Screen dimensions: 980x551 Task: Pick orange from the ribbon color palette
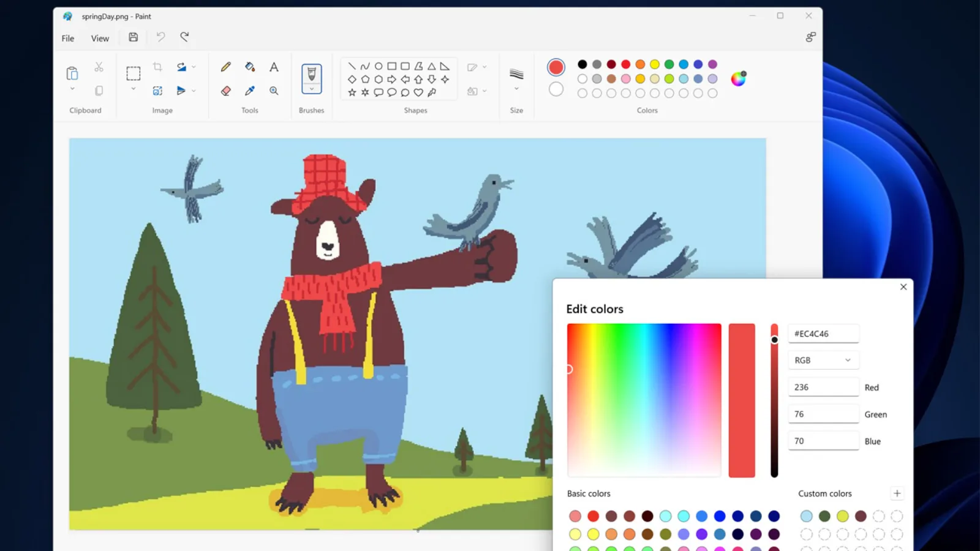click(x=640, y=64)
